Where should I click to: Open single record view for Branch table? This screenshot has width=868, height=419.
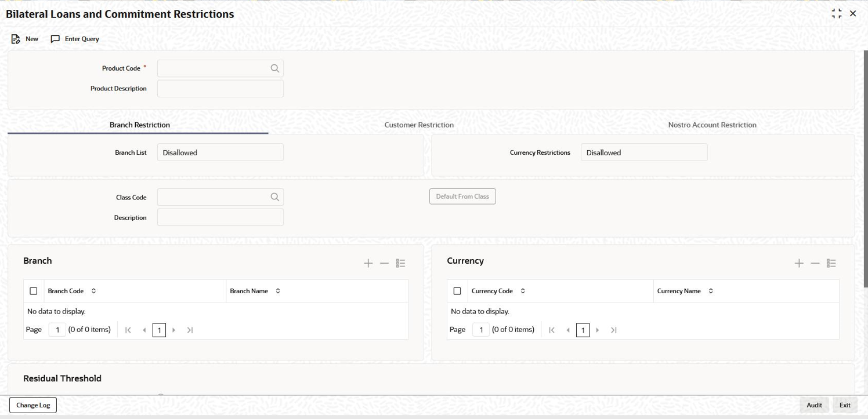(400, 263)
